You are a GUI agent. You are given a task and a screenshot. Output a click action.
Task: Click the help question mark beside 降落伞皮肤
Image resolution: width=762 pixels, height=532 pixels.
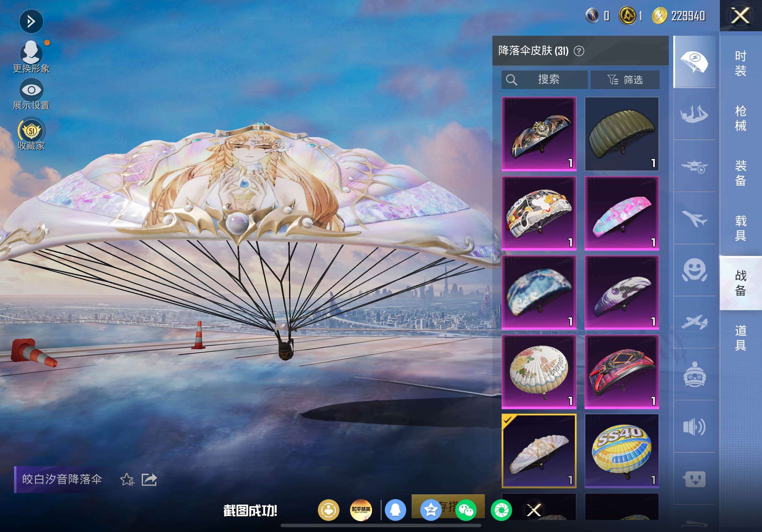(579, 51)
